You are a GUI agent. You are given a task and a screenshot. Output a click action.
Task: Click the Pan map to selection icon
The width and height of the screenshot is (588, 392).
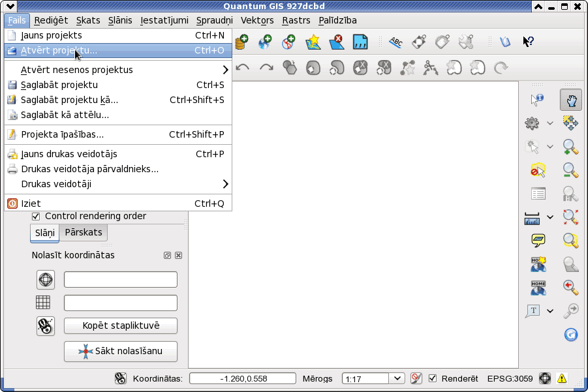point(570,123)
